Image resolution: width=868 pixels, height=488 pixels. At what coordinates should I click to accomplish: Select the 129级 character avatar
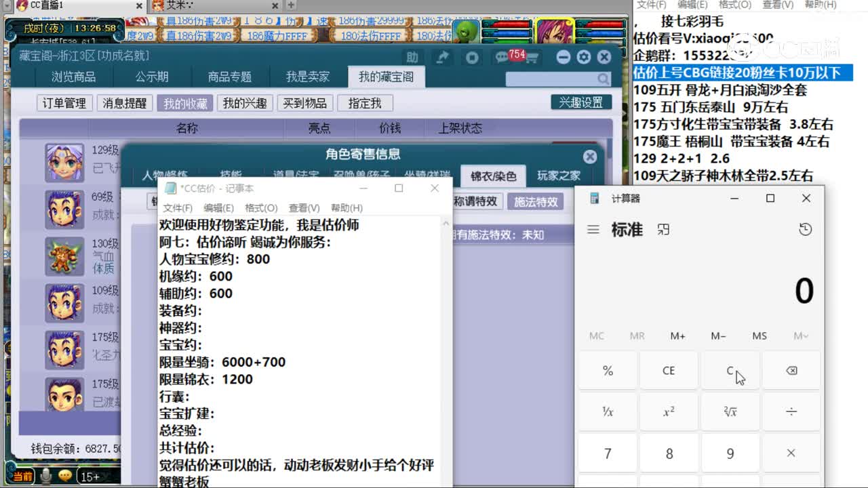click(64, 163)
